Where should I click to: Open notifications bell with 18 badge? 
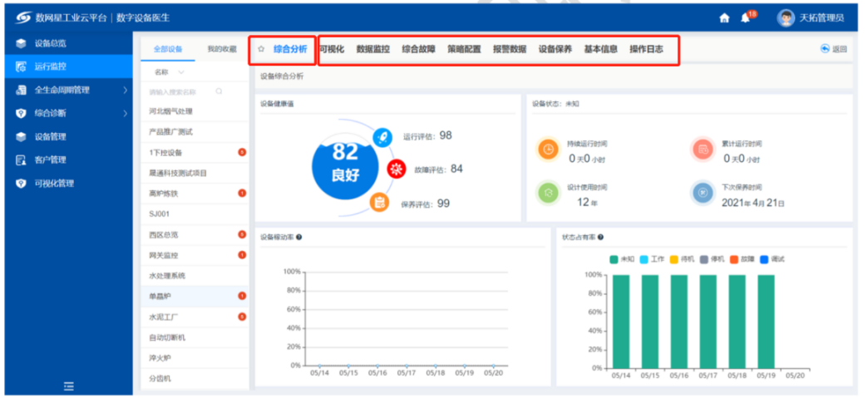tap(745, 18)
